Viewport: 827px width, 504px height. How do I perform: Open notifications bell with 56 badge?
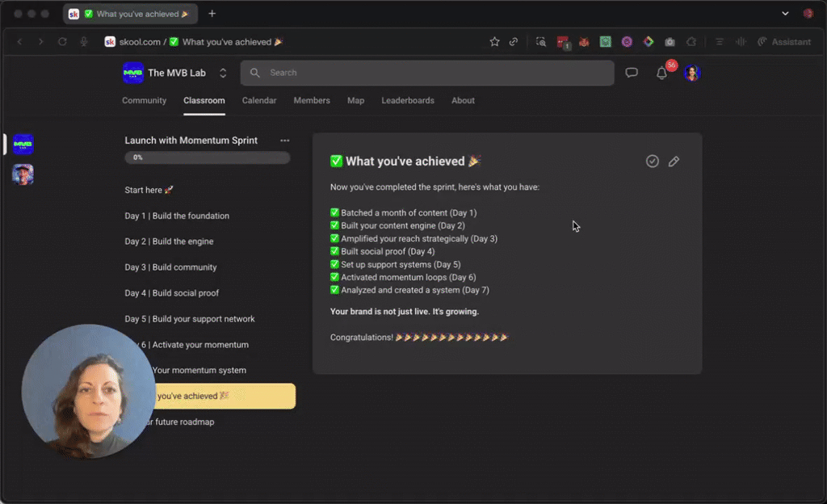(x=661, y=73)
